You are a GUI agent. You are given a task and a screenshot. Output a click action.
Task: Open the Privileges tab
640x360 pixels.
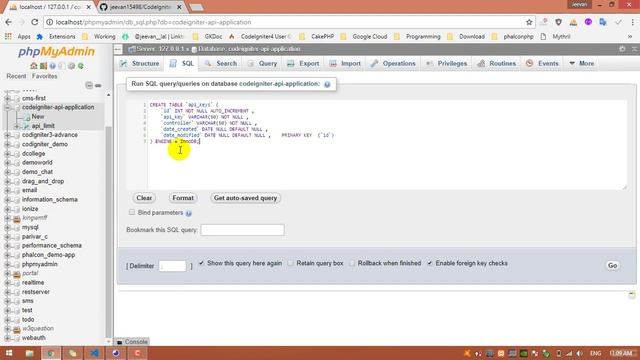tap(447, 64)
